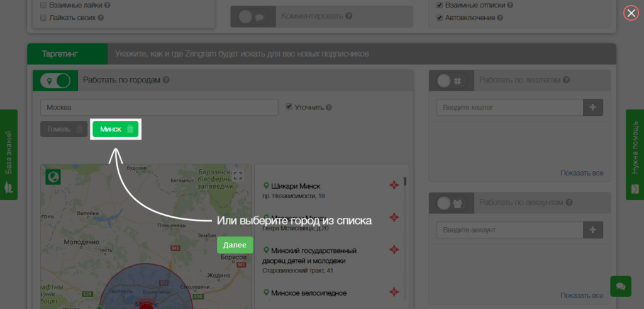Click the green Далее button

coord(235,245)
